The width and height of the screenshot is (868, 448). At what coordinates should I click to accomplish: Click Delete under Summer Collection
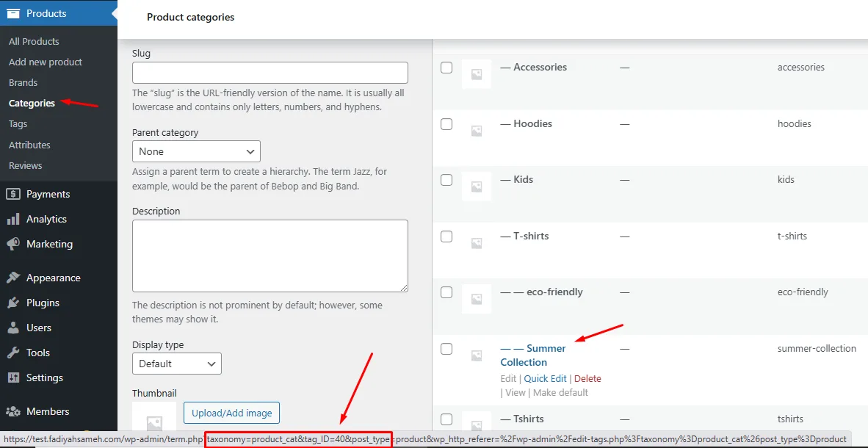coord(587,379)
